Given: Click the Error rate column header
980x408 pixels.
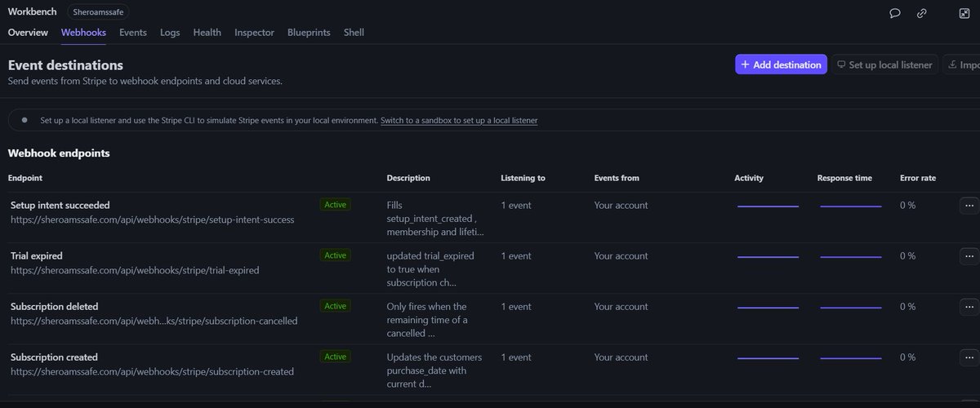Looking at the screenshot, I should (x=918, y=178).
